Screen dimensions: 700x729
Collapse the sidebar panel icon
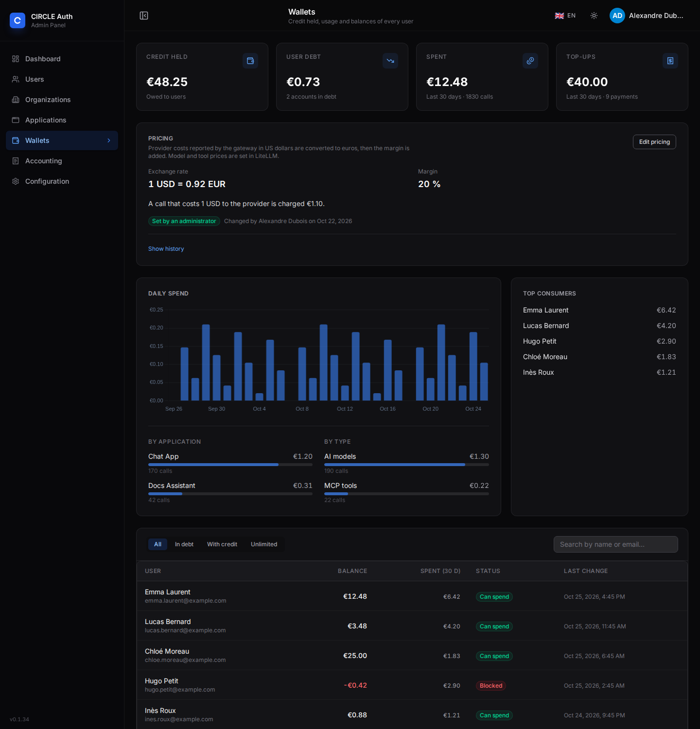[144, 16]
